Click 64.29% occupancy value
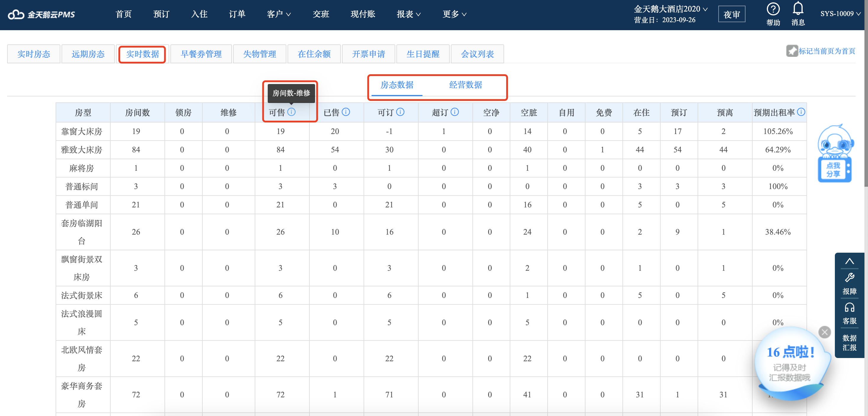Viewport: 868px width, 416px height. [x=778, y=150]
